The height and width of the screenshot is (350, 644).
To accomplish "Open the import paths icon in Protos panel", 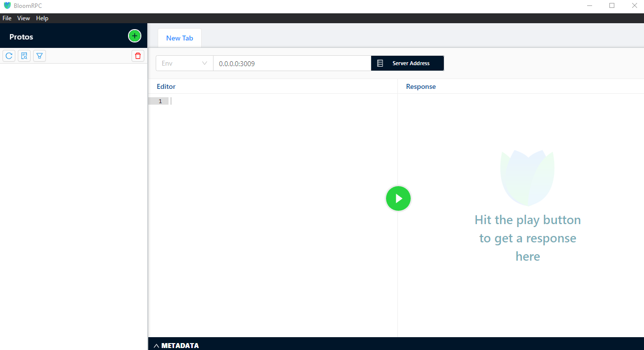I will (24, 55).
